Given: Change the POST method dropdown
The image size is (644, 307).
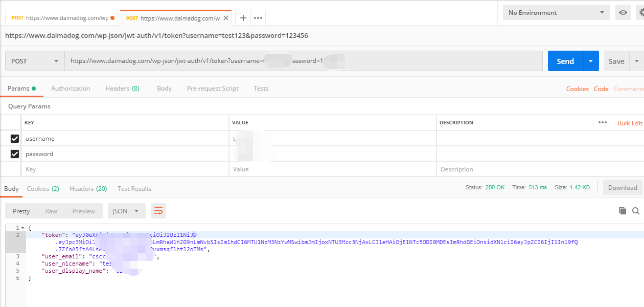Looking at the screenshot, I should point(35,61).
